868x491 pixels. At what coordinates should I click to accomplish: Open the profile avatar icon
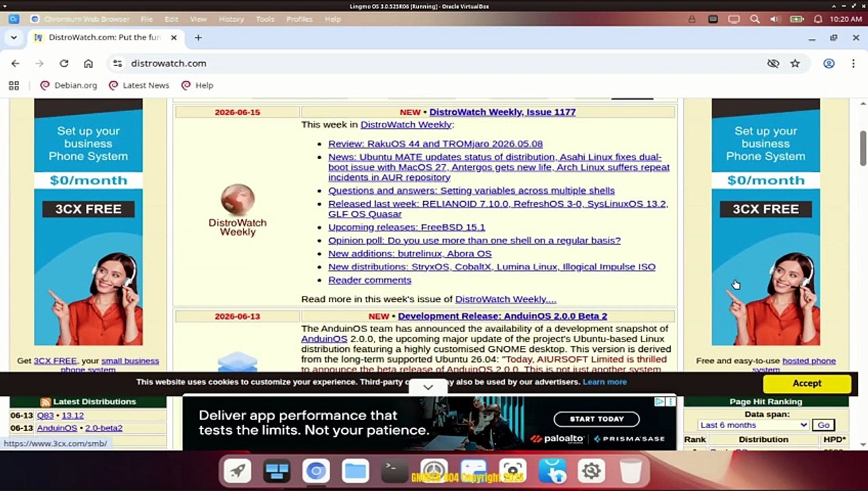(829, 63)
